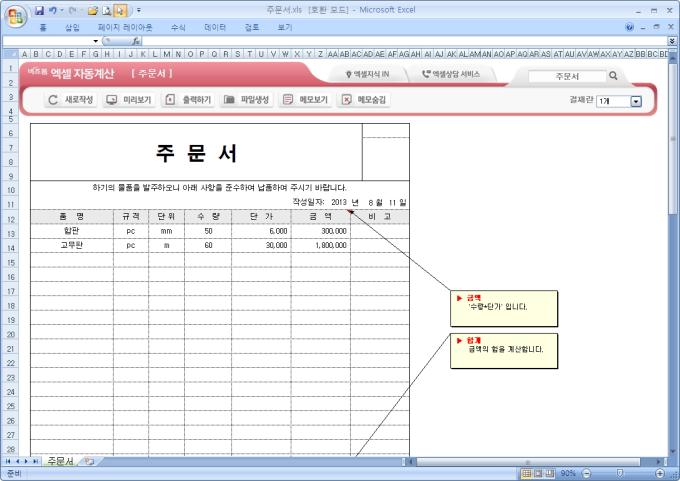Click the magnifying glass search icon
680x481 pixels.
pyautogui.click(x=613, y=75)
